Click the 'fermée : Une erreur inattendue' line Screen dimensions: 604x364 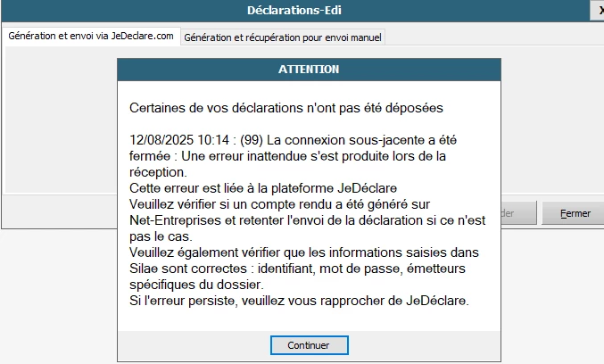[285, 156]
